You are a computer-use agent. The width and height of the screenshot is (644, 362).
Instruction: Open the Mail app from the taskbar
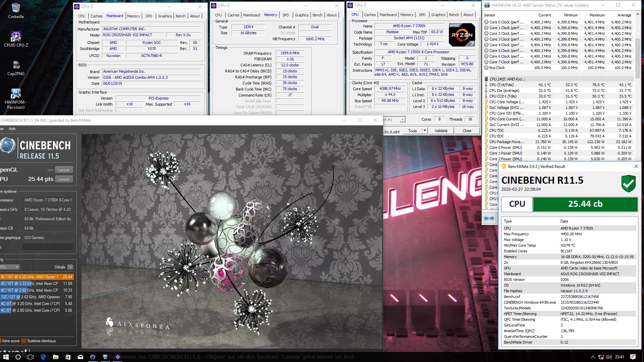click(80, 357)
